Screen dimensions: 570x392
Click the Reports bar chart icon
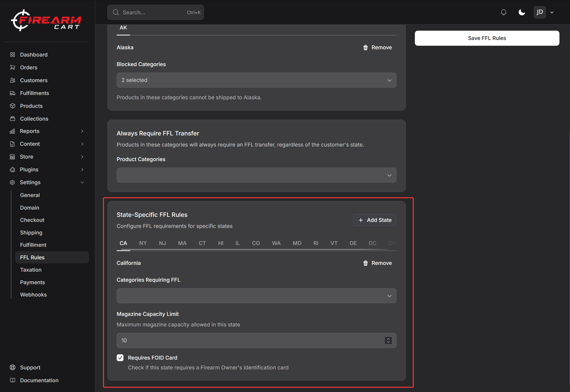[x=12, y=131]
